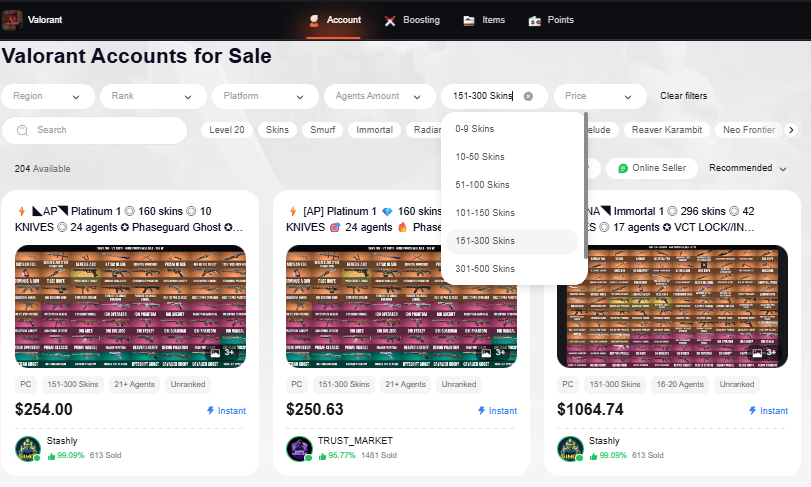Open Stashly seller avatar on $1064.74 listing
This screenshot has height=487, width=811.
click(x=570, y=449)
